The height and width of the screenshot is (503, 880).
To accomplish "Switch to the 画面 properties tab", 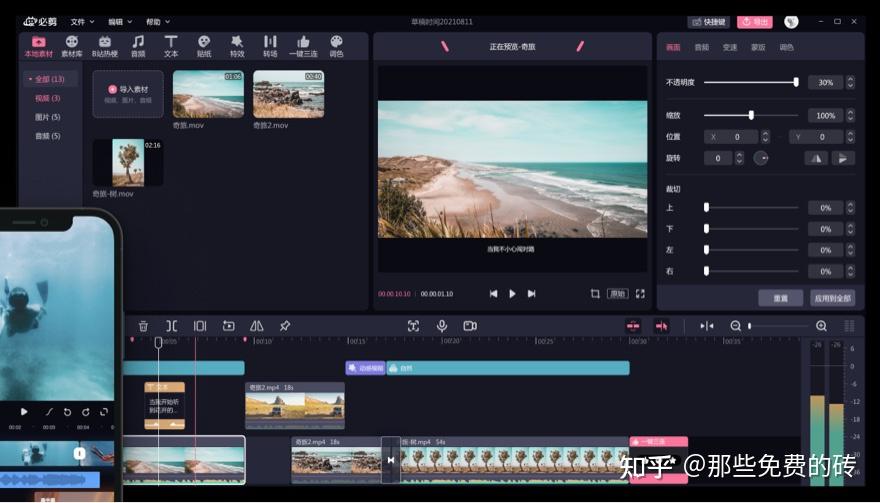I will click(x=673, y=48).
